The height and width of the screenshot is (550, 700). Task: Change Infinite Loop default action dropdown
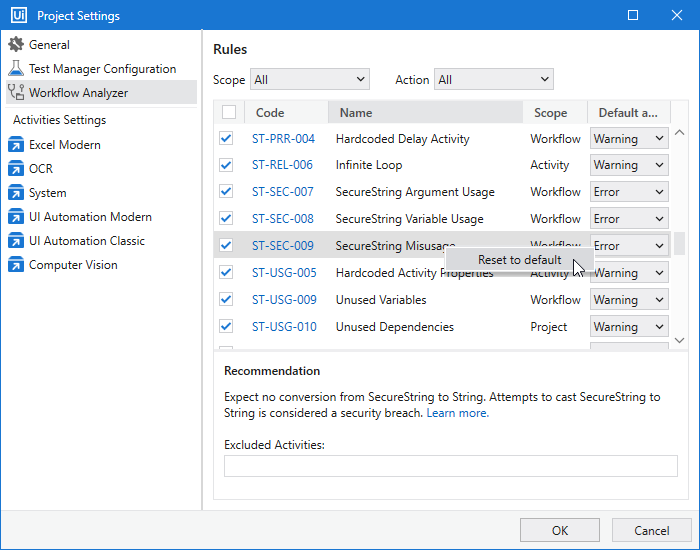pos(629,165)
